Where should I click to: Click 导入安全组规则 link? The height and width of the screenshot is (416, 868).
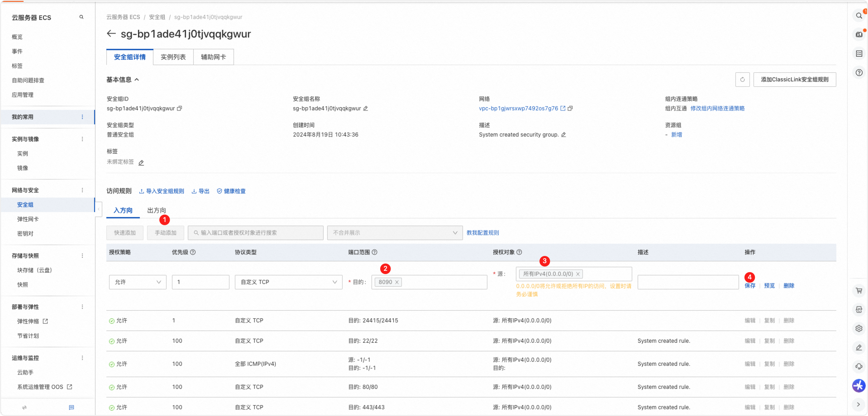tap(162, 191)
